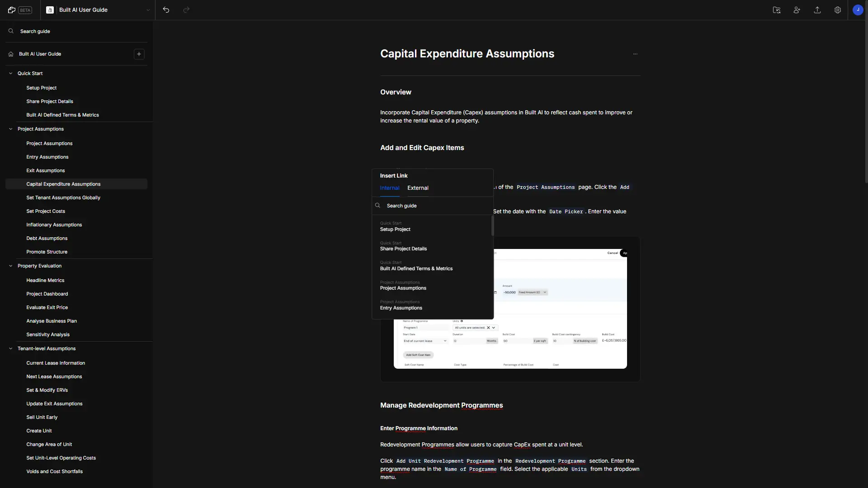
Task: Collapse the Project Assumptions section
Action: (11, 129)
